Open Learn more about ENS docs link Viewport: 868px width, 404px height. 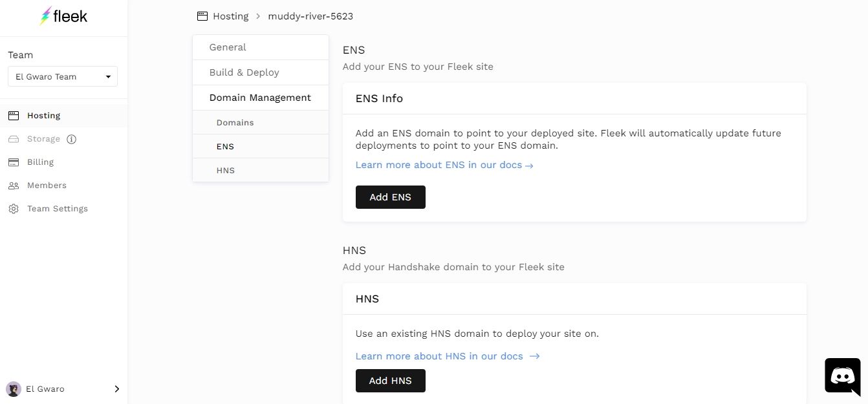pos(444,165)
